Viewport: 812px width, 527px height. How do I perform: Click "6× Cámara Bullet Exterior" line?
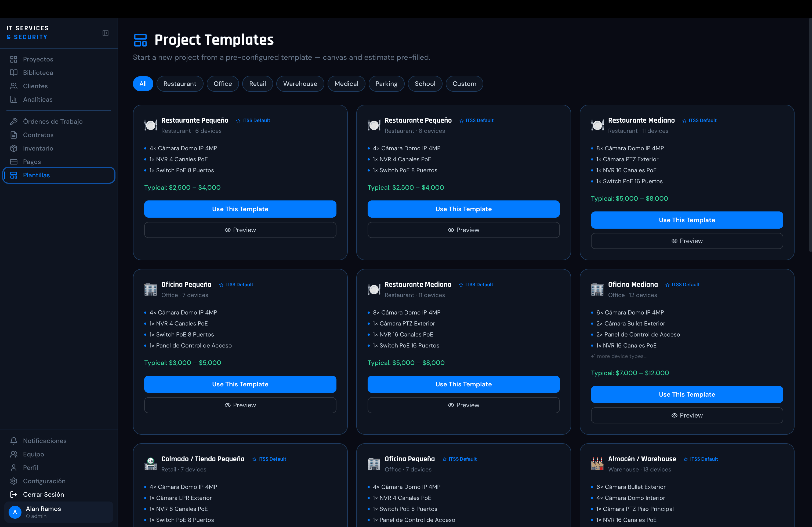point(631,487)
